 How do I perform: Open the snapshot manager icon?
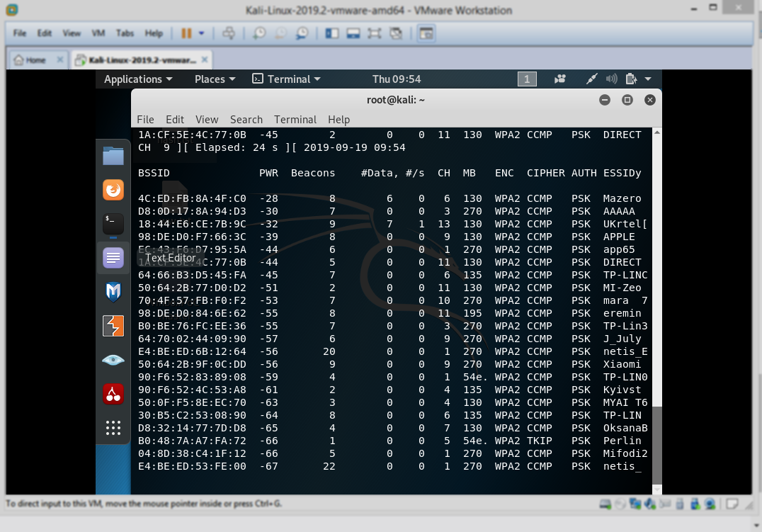click(302, 33)
